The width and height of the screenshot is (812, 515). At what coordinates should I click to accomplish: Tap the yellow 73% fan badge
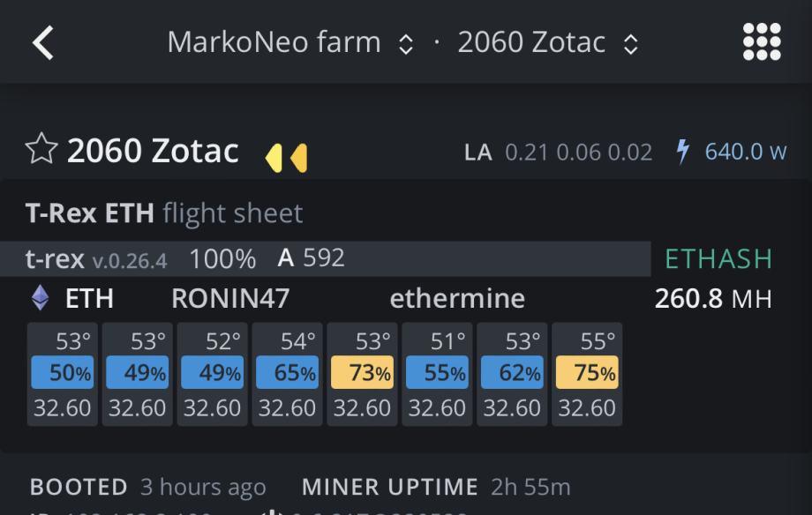click(x=362, y=372)
